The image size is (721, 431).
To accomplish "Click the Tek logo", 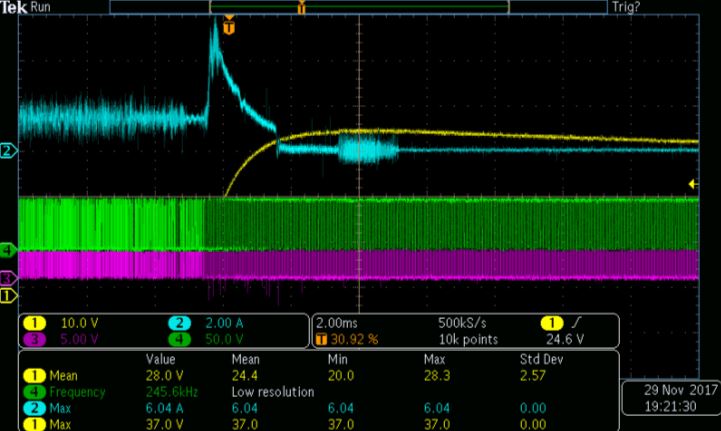I will click(x=13, y=7).
